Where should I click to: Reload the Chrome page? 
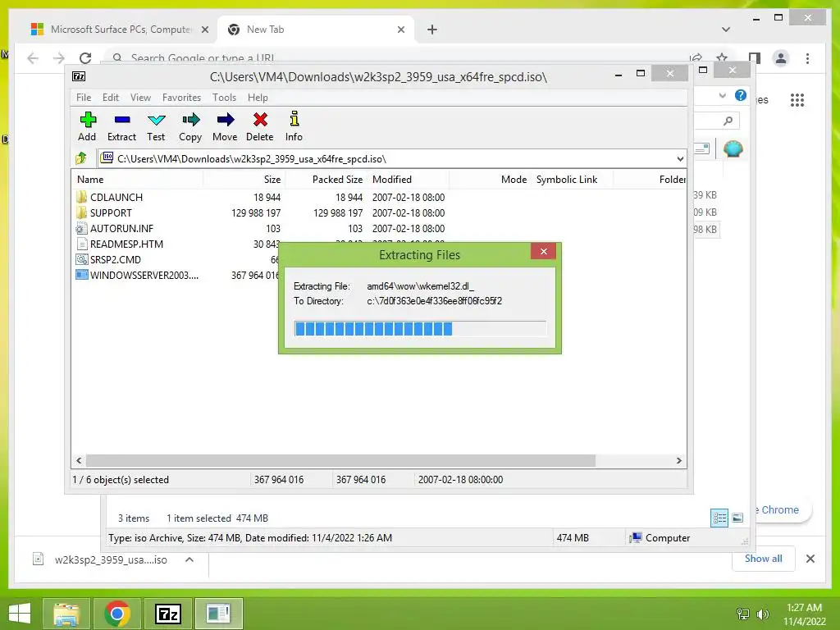(x=85, y=58)
